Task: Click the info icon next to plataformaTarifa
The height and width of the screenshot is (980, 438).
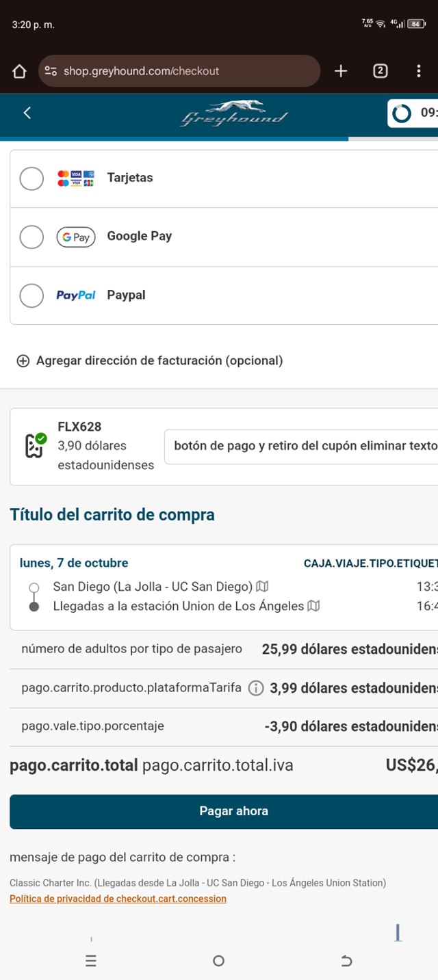Action: point(255,688)
